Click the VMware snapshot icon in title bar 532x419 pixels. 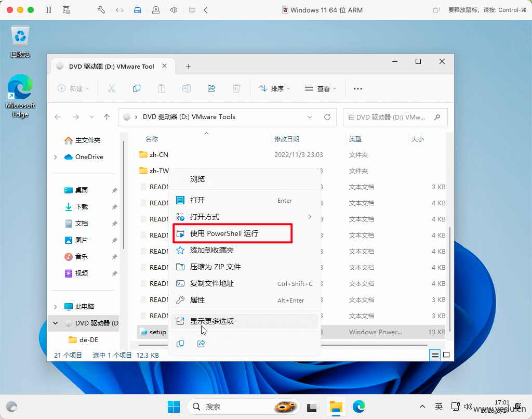click(x=66, y=10)
